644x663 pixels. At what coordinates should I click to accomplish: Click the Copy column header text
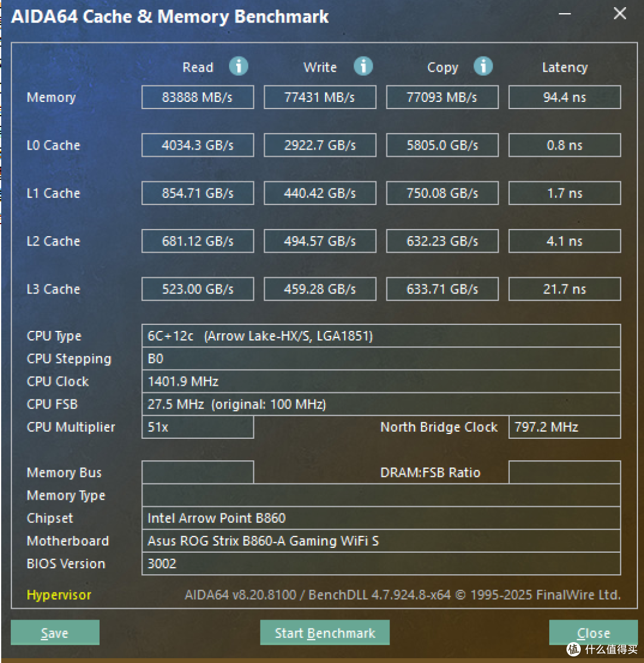coord(442,67)
